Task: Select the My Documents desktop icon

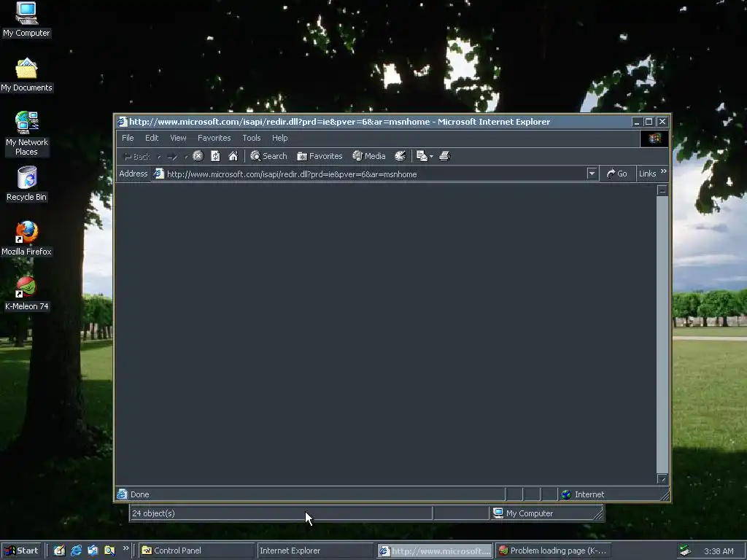Action: click(x=26, y=75)
